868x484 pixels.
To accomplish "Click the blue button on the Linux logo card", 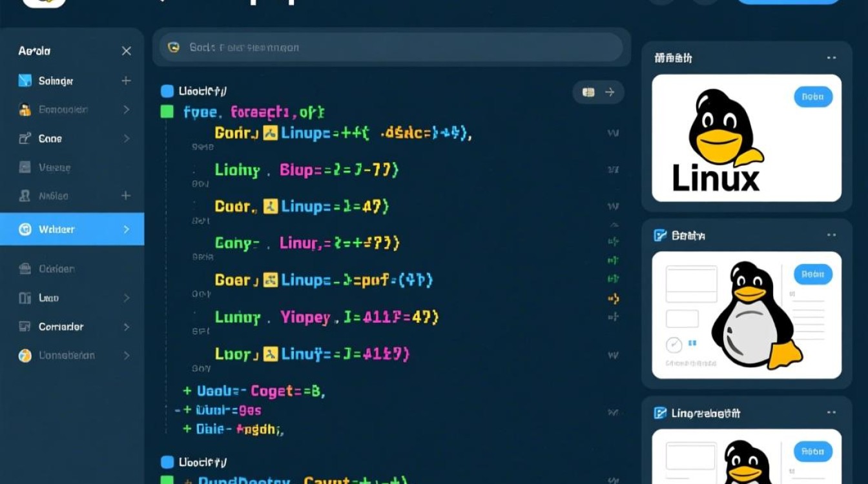I will click(812, 97).
